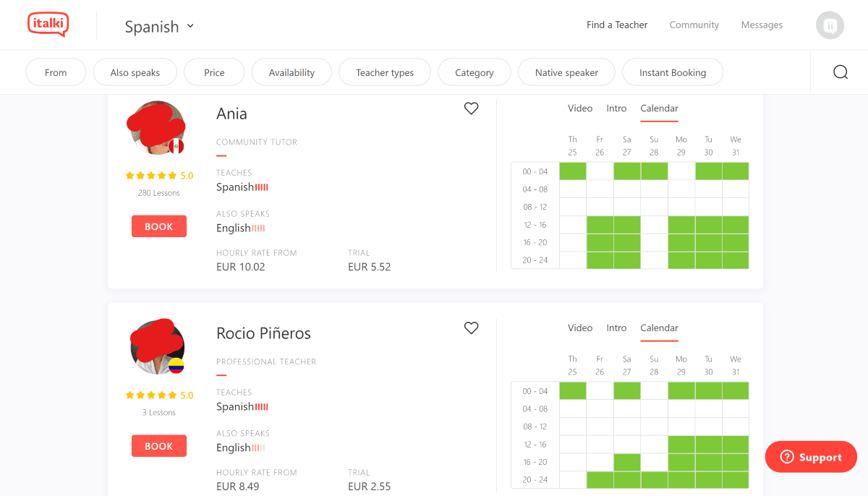This screenshot has height=496, width=868.
Task: Switch to Ania's Video tab
Action: point(579,108)
